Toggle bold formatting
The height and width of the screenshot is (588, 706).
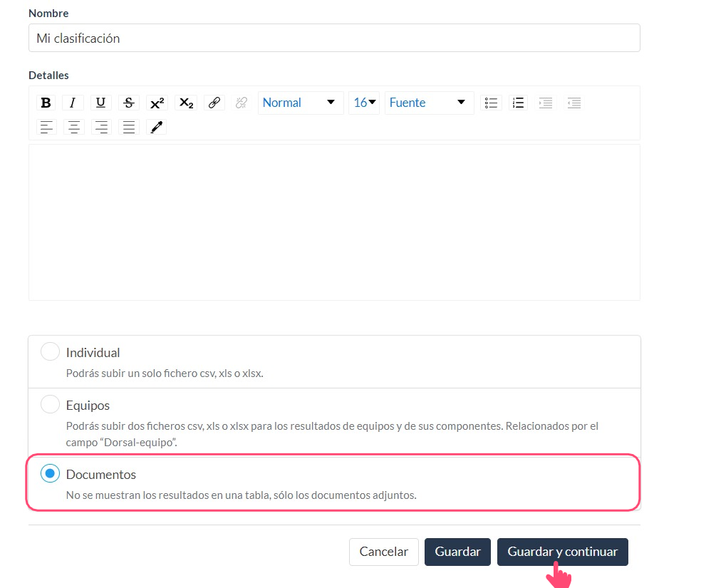click(46, 103)
